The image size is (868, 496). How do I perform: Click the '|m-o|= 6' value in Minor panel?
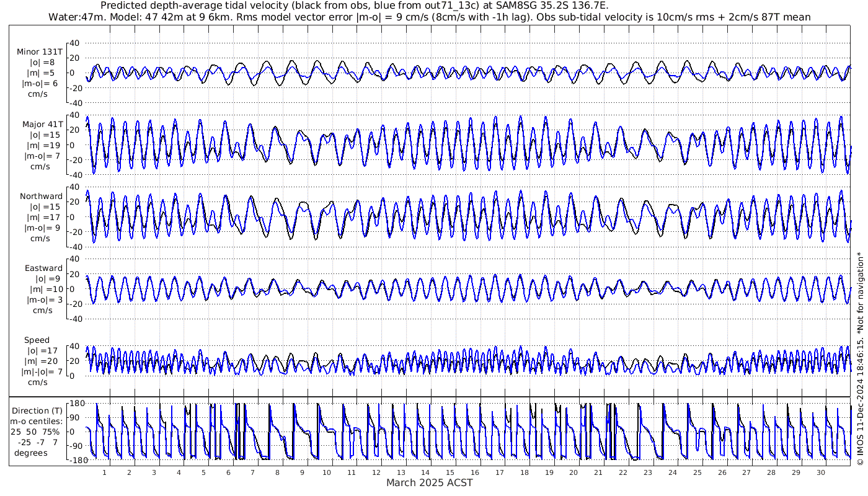point(40,84)
